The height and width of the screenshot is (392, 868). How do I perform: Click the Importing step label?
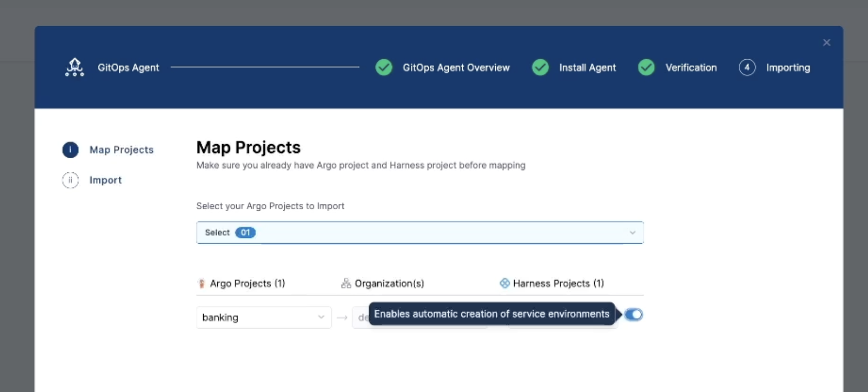click(788, 68)
